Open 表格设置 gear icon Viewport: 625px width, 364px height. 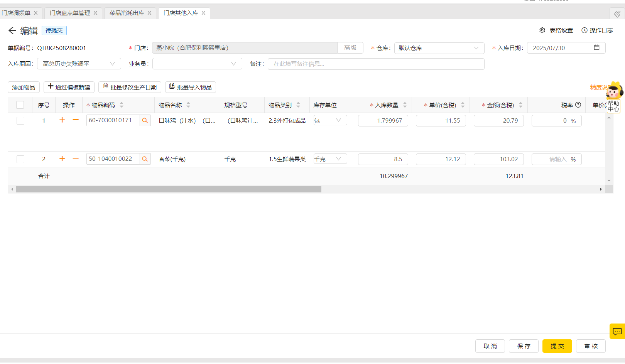click(542, 30)
